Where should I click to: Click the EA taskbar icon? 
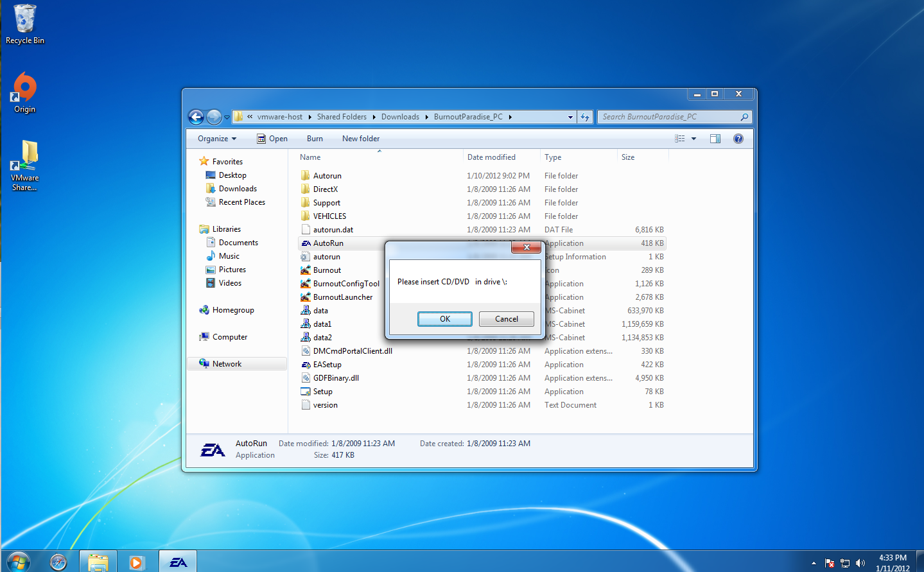(x=178, y=562)
